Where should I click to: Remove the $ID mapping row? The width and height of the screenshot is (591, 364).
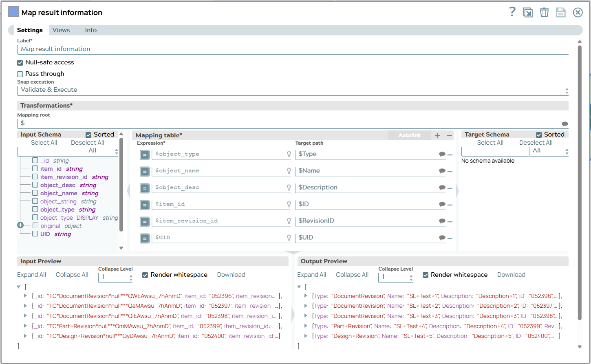[450, 205]
